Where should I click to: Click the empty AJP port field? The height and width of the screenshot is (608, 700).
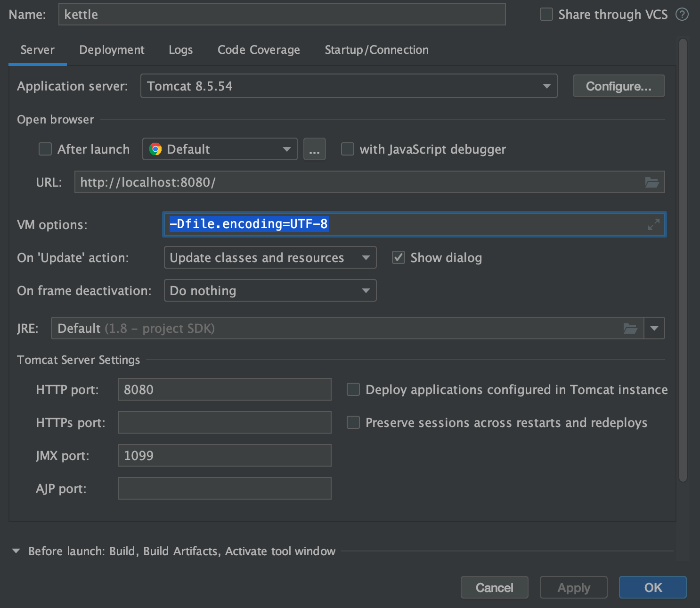click(x=225, y=488)
